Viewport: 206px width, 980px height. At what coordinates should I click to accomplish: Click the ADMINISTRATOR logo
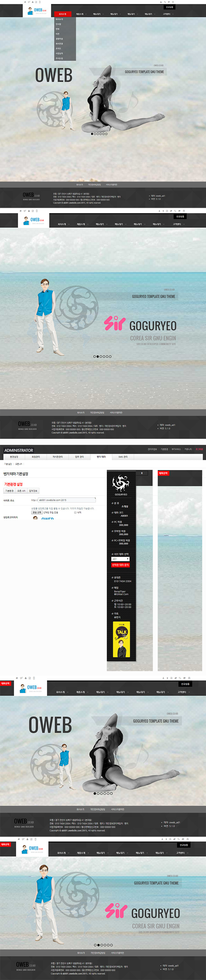coord(19,450)
